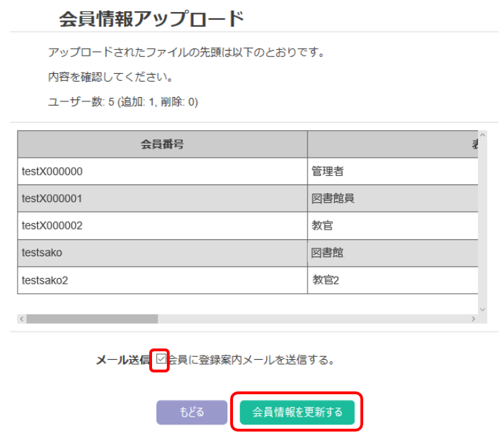Select the testX000000 cell

162,171
